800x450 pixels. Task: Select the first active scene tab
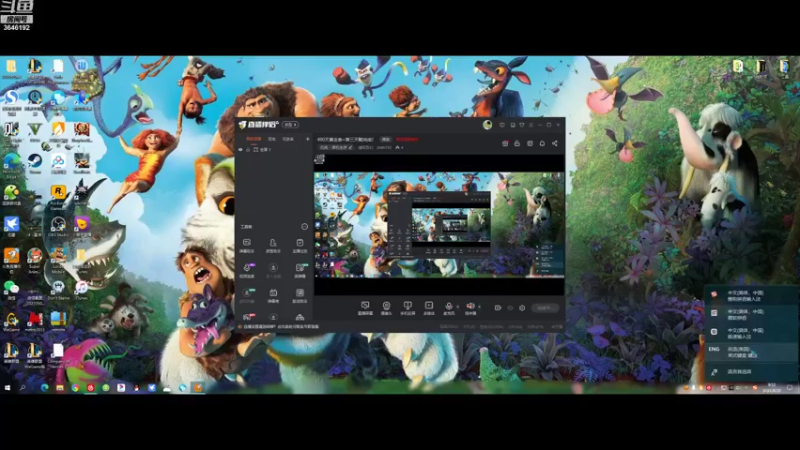(254, 139)
